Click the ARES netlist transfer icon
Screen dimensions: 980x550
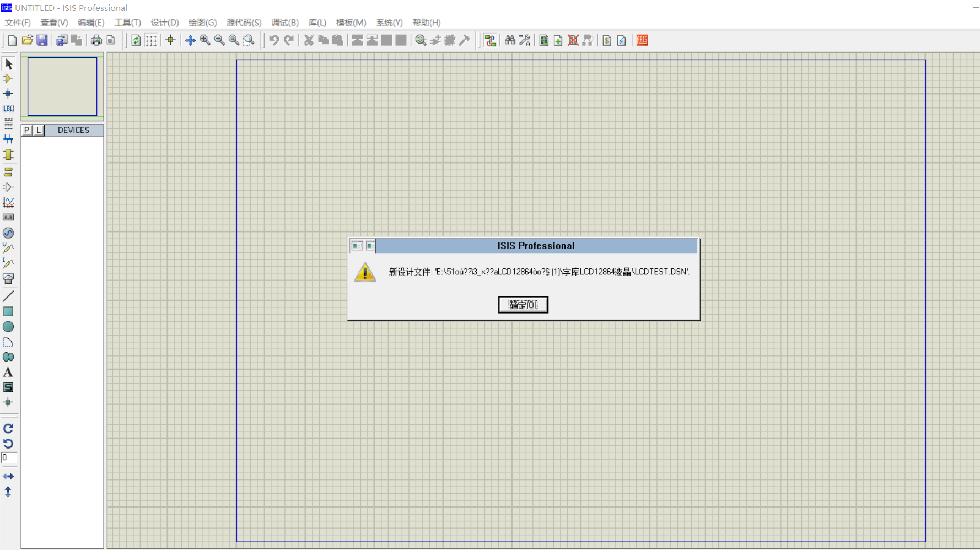click(642, 40)
